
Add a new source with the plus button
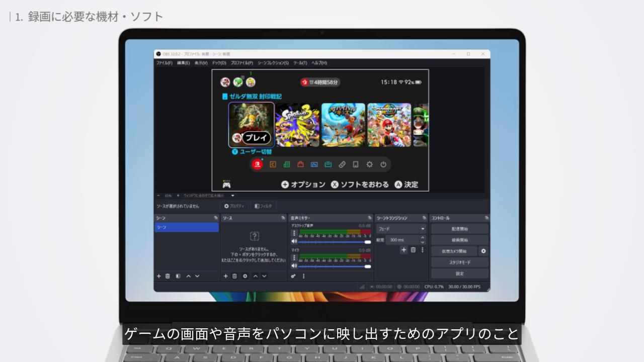click(226, 276)
